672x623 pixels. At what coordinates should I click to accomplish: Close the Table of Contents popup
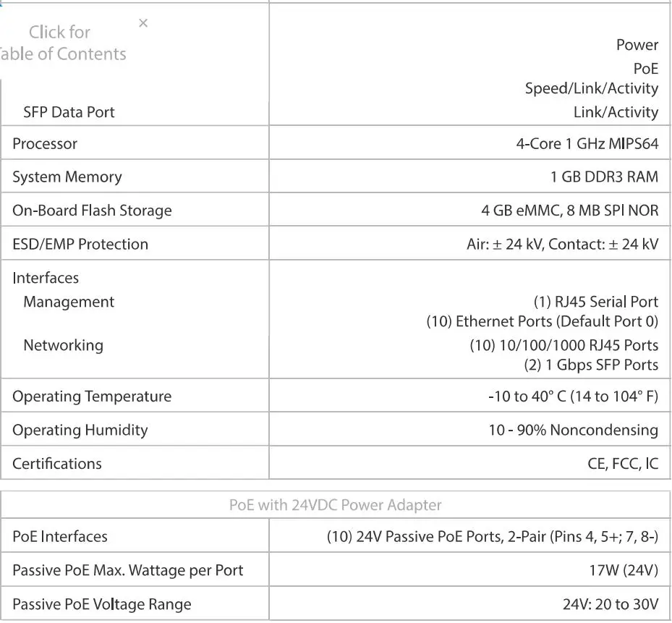click(x=143, y=22)
